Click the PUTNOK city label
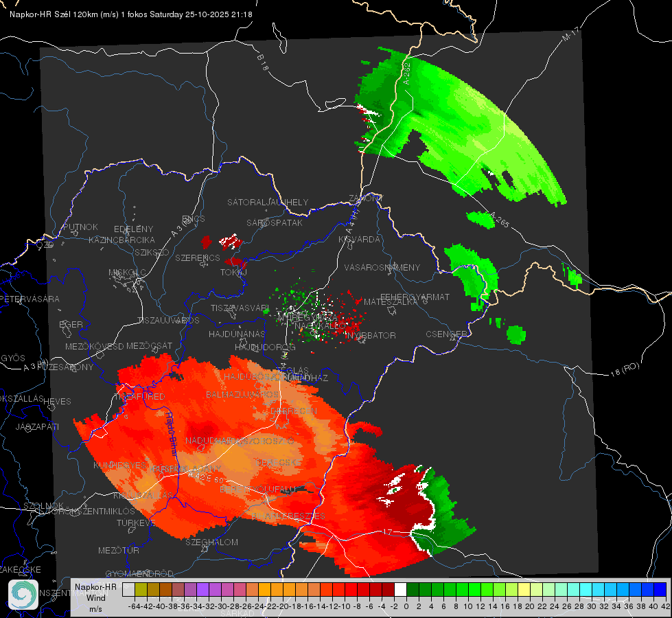 80,227
